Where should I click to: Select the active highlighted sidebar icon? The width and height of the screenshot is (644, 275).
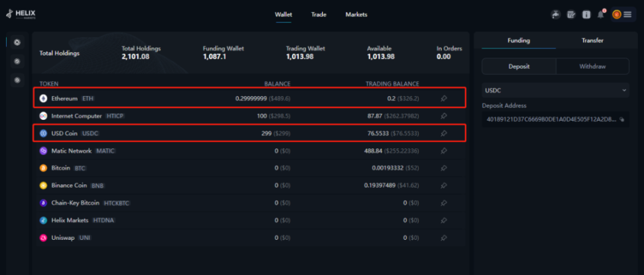17,42
